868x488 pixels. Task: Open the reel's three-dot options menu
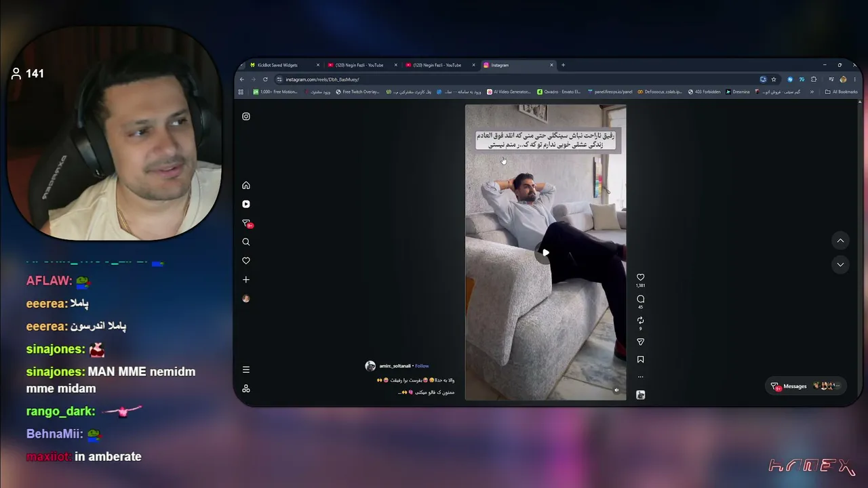640,377
